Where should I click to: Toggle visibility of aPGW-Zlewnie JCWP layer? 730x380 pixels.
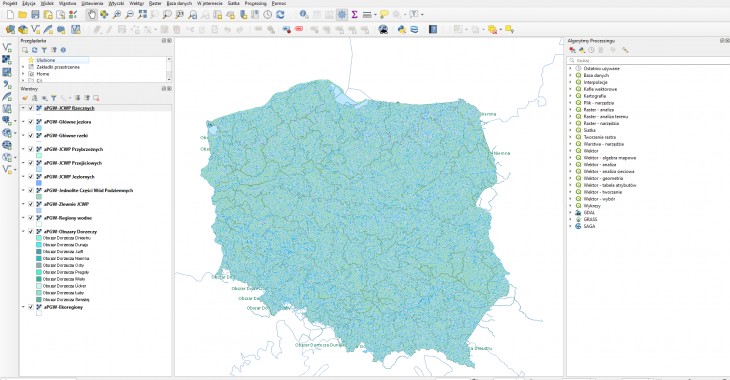[x=31, y=204]
